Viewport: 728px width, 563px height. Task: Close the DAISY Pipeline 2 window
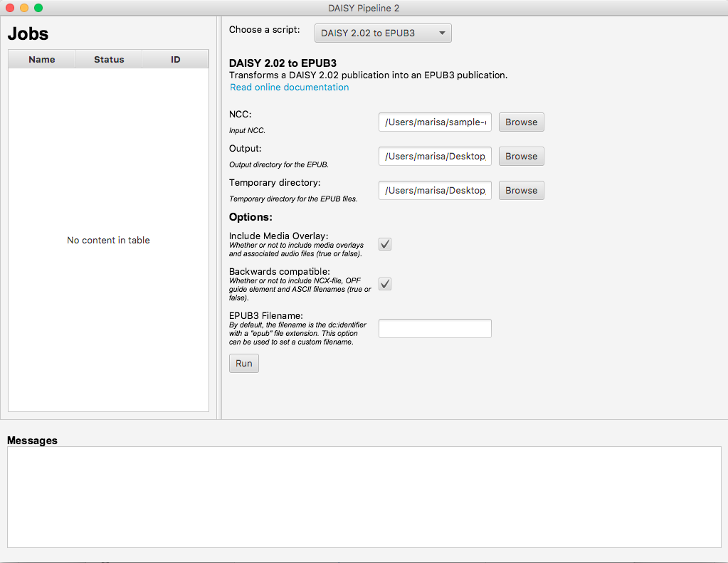coord(10,8)
